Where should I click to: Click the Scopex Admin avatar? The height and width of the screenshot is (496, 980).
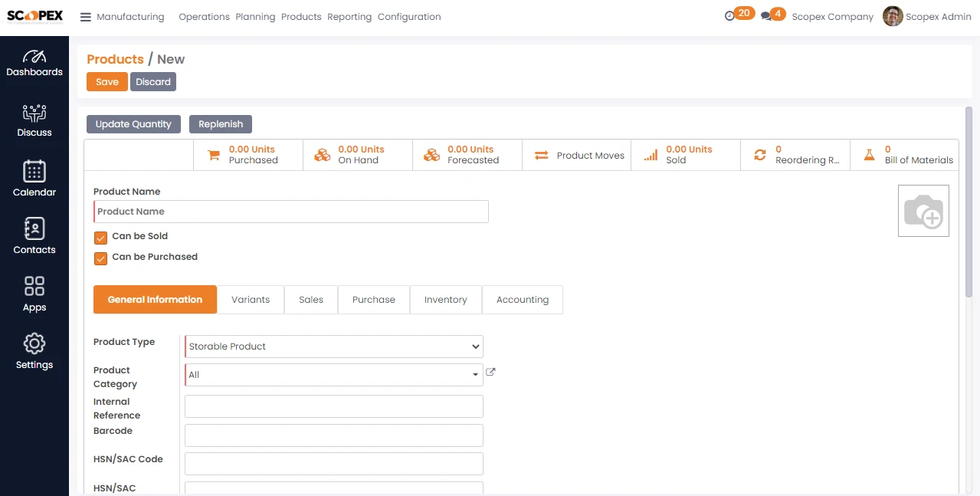[893, 16]
